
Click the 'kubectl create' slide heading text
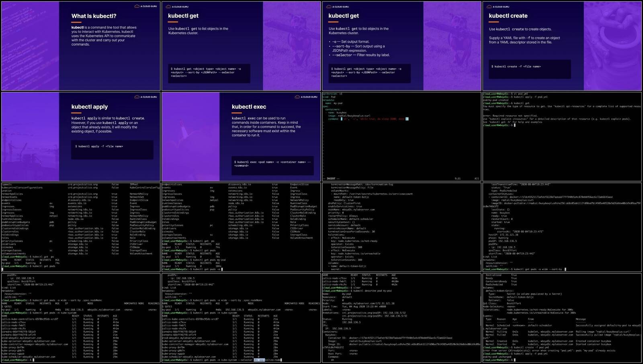(508, 16)
